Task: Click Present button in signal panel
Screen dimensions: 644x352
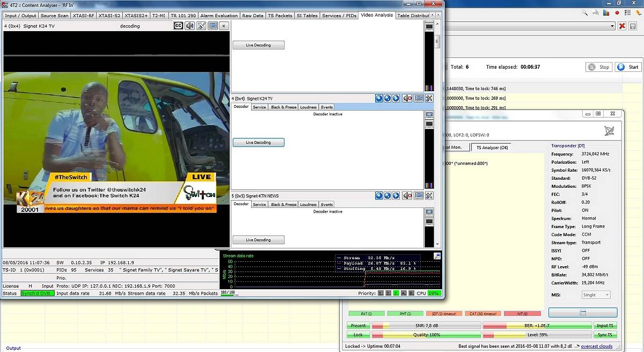Action: pyautogui.click(x=358, y=326)
